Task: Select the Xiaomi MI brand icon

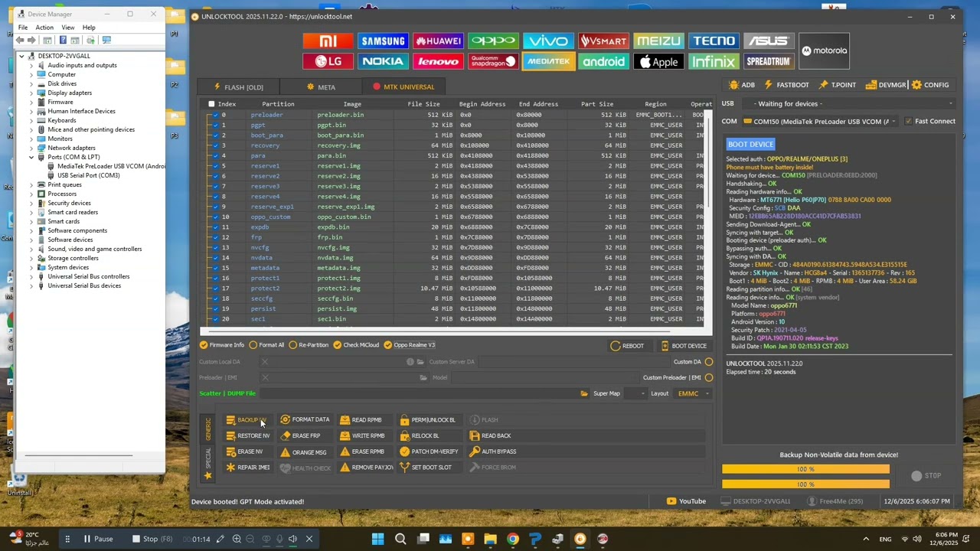Action: (328, 41)
